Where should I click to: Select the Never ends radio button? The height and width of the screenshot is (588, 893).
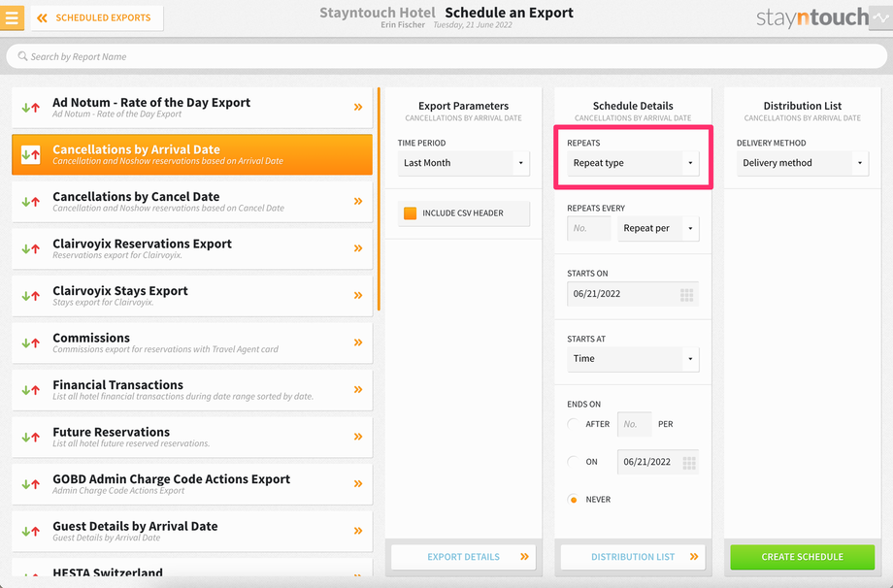tap(573, 500)
